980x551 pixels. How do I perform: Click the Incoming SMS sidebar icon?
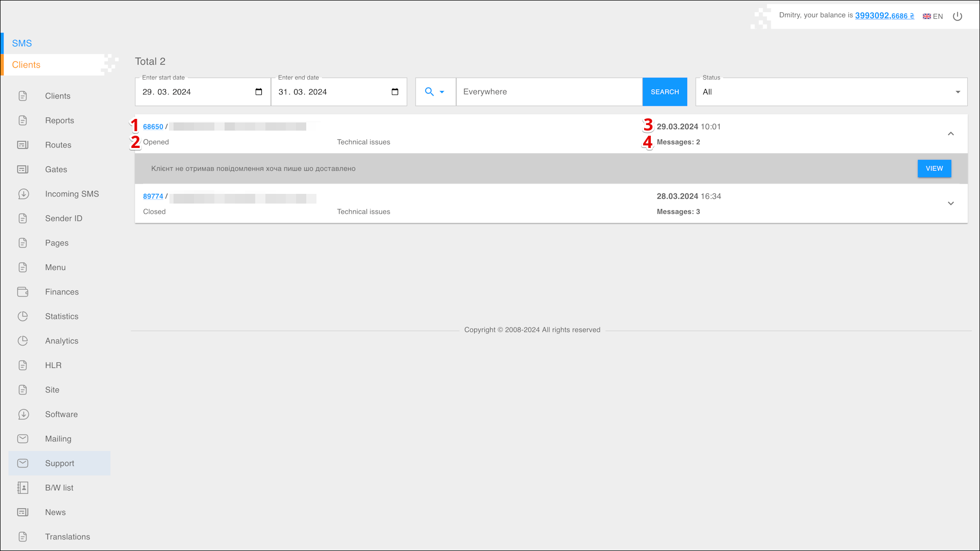(x=23, y=194)
